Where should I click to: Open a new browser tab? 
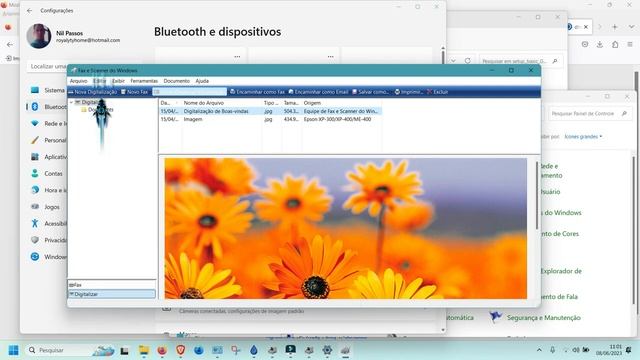[614, 27]
